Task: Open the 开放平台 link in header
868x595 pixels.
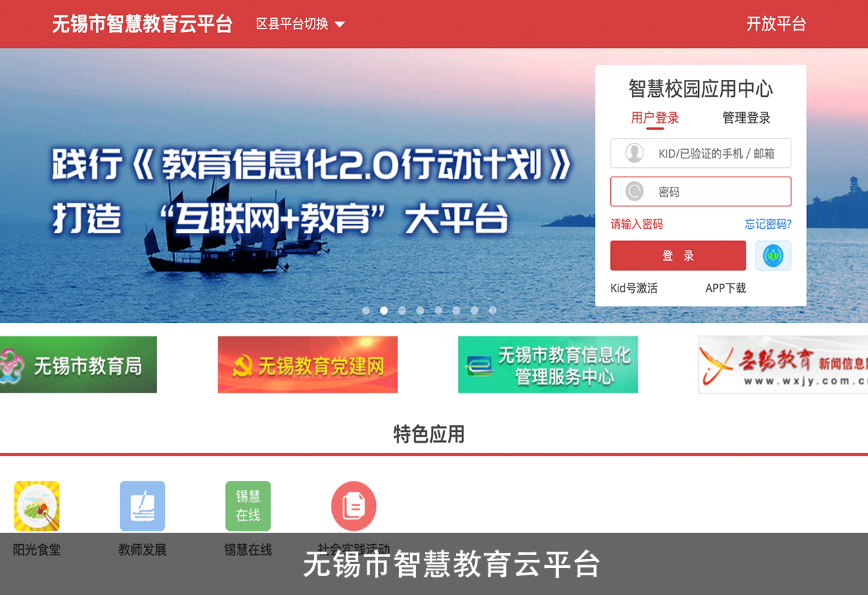Action: [x=776, y=24]
